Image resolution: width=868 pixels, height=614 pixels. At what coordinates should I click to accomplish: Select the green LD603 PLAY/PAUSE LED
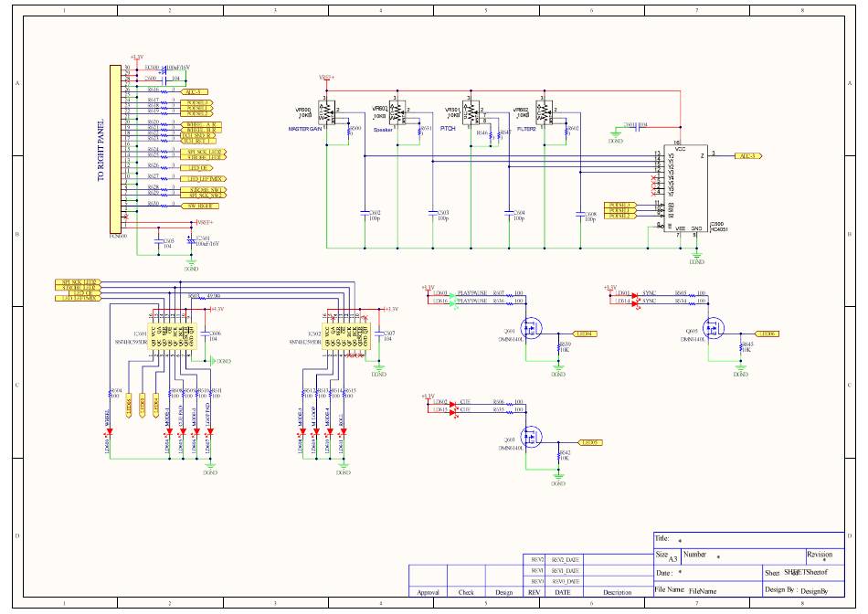coord(452,295)
